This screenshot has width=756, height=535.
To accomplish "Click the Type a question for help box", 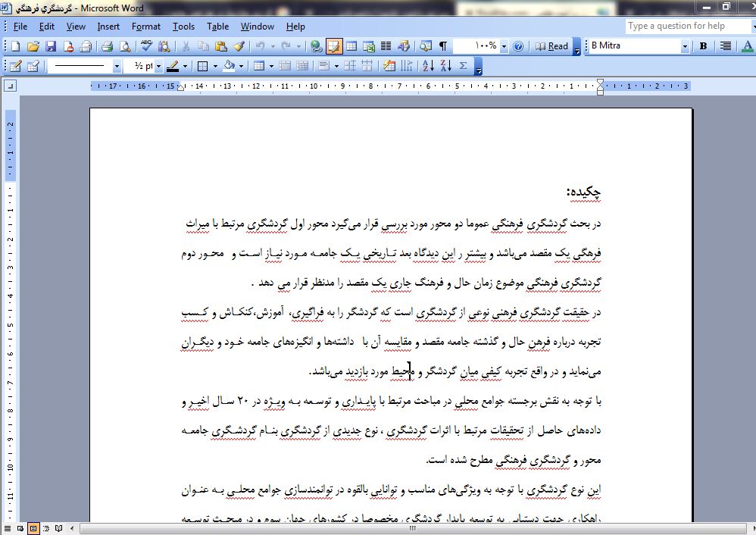I will click(x=686, y=26).
